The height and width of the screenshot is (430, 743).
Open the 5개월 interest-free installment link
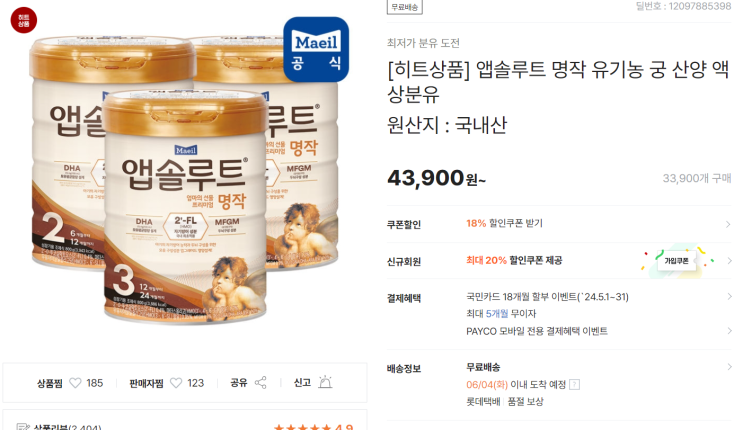pyautogui.click(x=497, y=313)
